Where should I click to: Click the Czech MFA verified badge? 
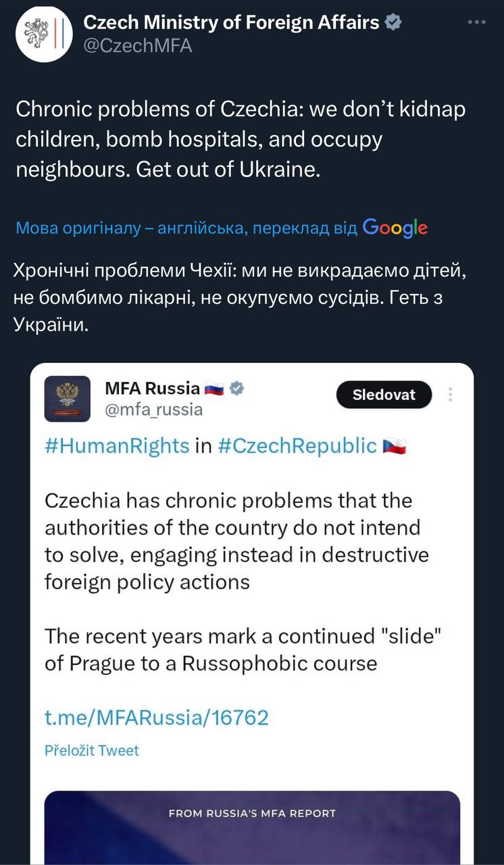click(393, 23)
